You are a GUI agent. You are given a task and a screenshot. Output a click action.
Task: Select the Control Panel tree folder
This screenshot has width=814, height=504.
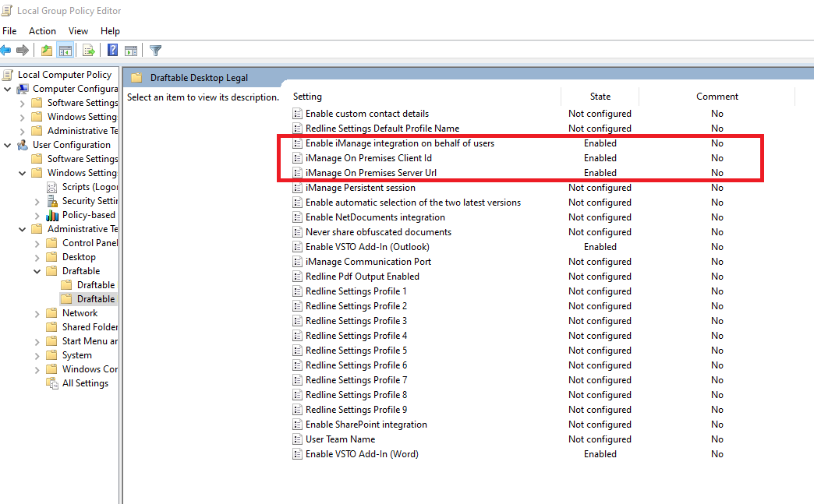coord(90,243)
